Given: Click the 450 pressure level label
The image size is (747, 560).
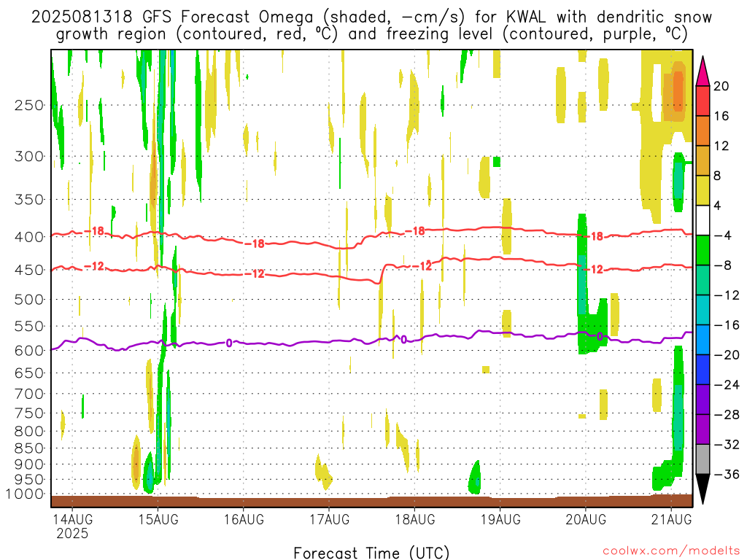Looking at the screenshot, I should coord(29,270).
